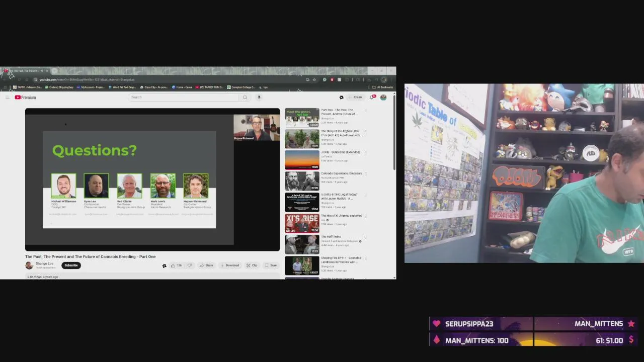This screenshot has width=644, height=362.
Task: Open The Hoff Twins video thumbnail
Action: pyautogui.click(x=302, y=244)
